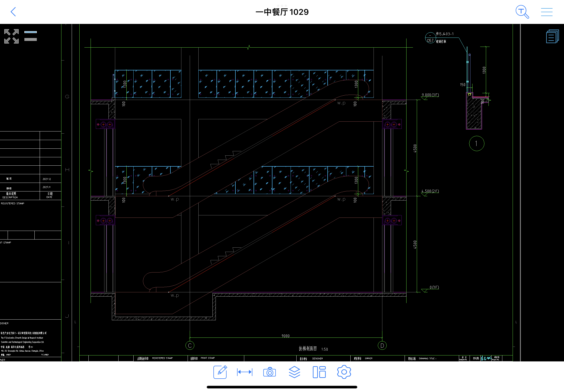Tap the 9000 dimension between axes

[x=286, y=336]
